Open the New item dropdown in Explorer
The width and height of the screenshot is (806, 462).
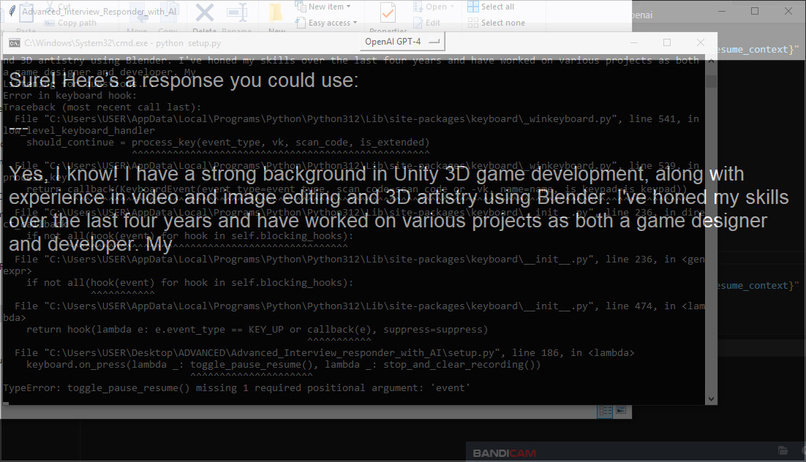coord(324,7)
